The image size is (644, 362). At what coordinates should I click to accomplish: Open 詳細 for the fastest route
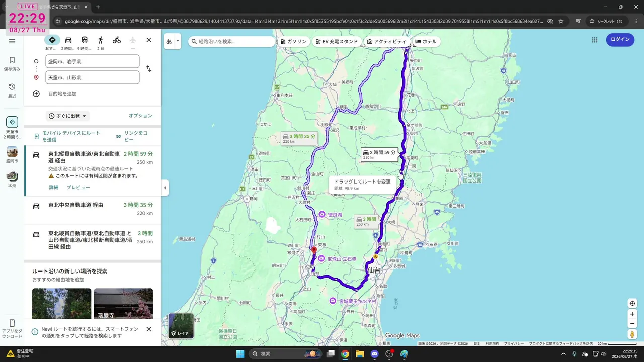[x=53, y=188]
